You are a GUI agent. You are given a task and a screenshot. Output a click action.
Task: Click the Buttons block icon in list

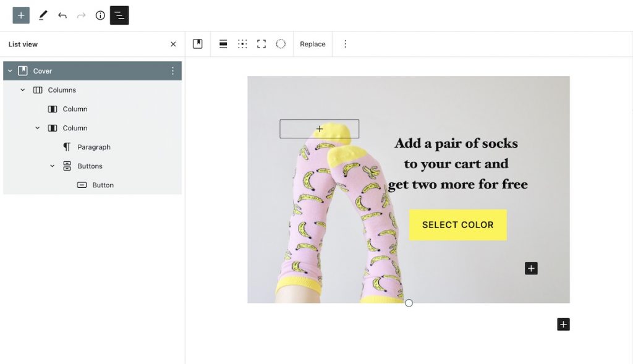point(67,166)
